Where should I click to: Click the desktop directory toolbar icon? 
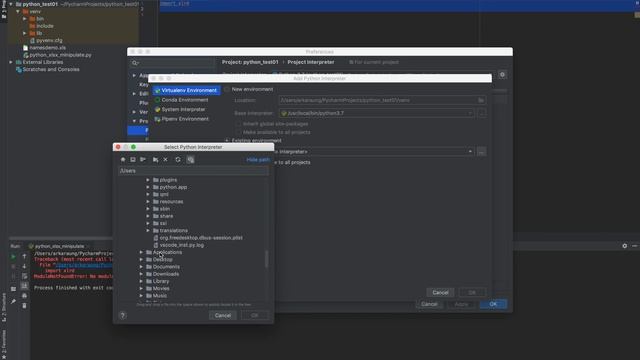133,160
